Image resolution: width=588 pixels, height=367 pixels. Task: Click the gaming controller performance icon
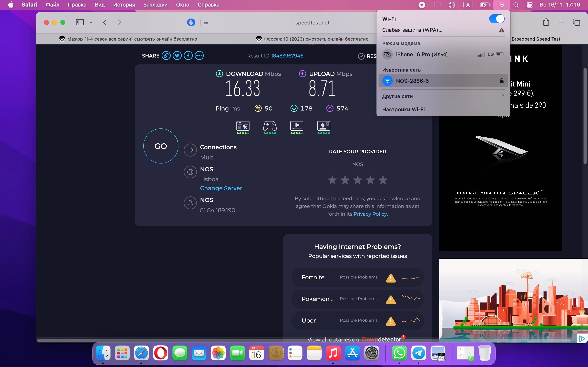point(270,126)
